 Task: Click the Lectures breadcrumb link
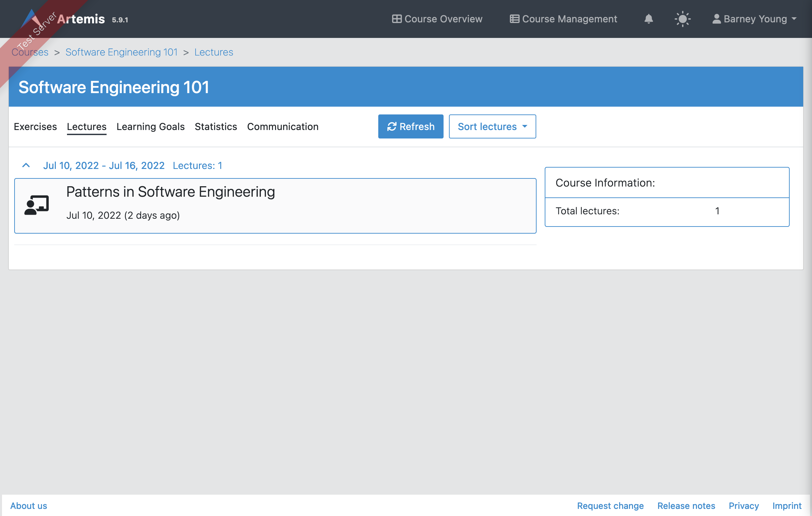(x=214, y=52)
